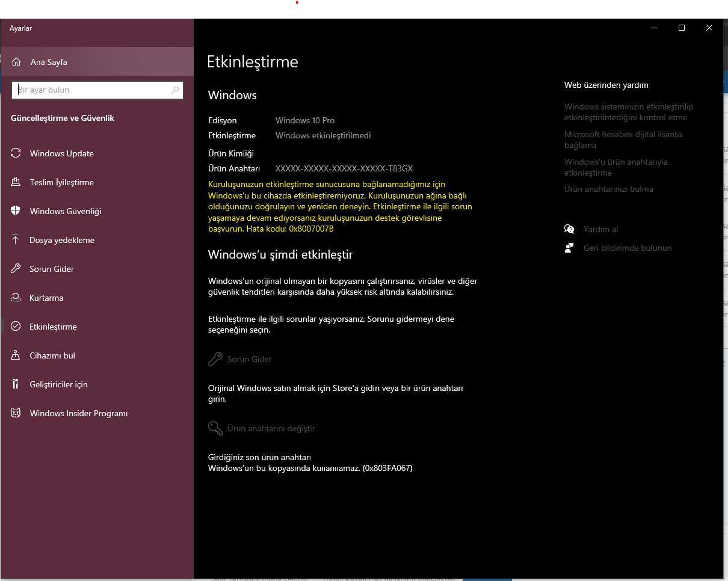The height and width of the screenshot is (581, 728).
Task: Click the search magnifier icon
Action: [x=175, y=90]
